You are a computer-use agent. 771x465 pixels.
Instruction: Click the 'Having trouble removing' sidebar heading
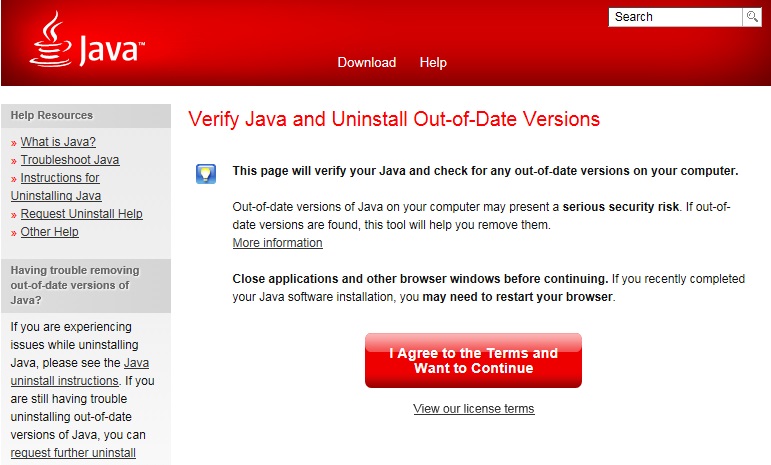point(75,285)
